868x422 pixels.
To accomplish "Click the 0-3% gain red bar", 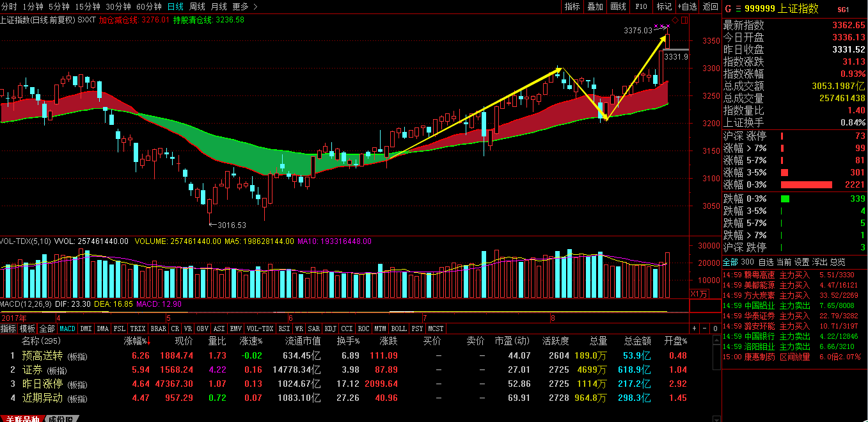I will pyautogui.click(x=806, y=184).
